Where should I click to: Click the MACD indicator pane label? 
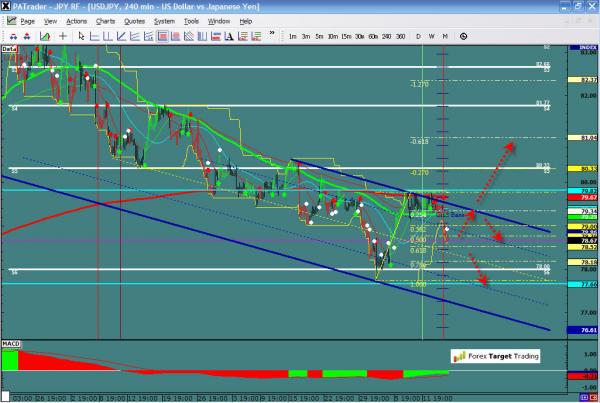(11, 344)
